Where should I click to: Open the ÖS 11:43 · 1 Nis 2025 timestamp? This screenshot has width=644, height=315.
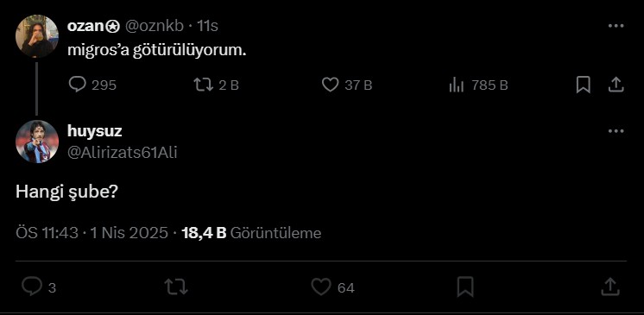pyautogui.click(x=92, y=233)
